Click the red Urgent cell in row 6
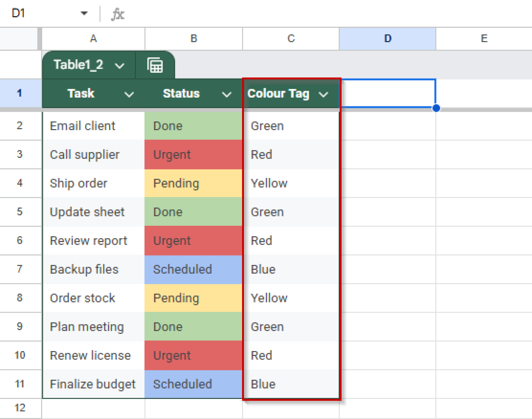 tap(193, 240)
